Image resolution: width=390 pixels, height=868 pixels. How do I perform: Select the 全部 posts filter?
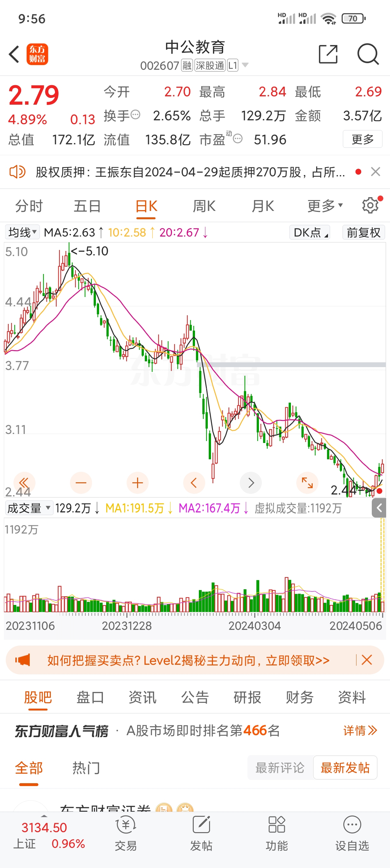(x=29, y=768)
